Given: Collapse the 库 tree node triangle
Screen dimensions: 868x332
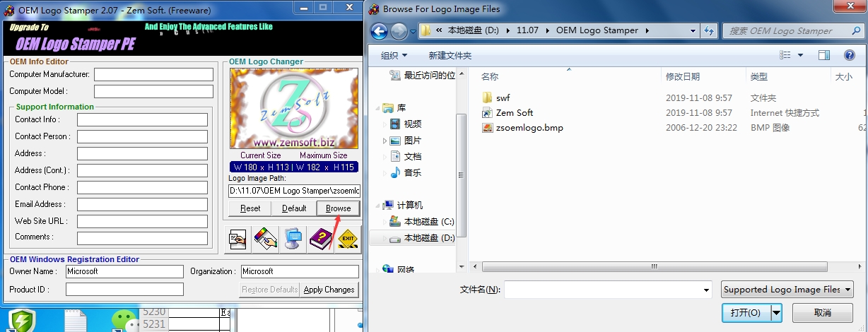Looking at the screenshot, I should click(x=377, y=108).
